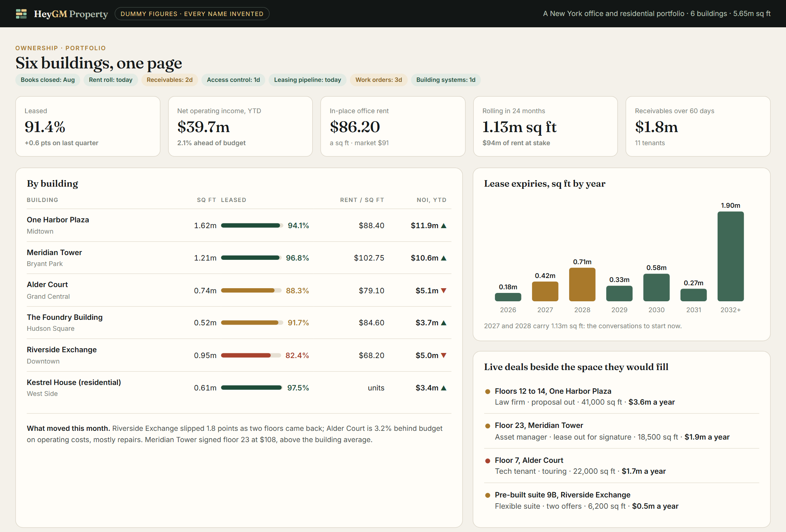Image resolution: width=786 pixels, height=532 pixels.
Task: Click the HeyGM Property logo icon
Action: 21,14
